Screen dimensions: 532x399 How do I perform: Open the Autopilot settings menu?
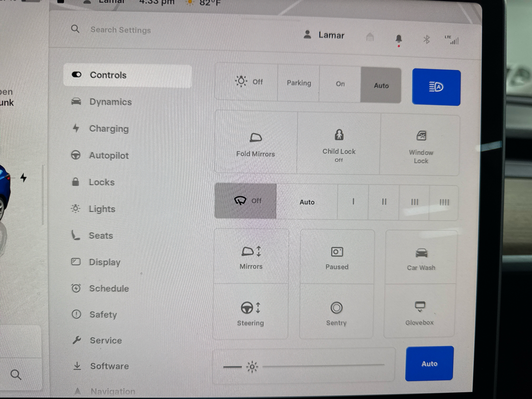(x=109, y=155)
